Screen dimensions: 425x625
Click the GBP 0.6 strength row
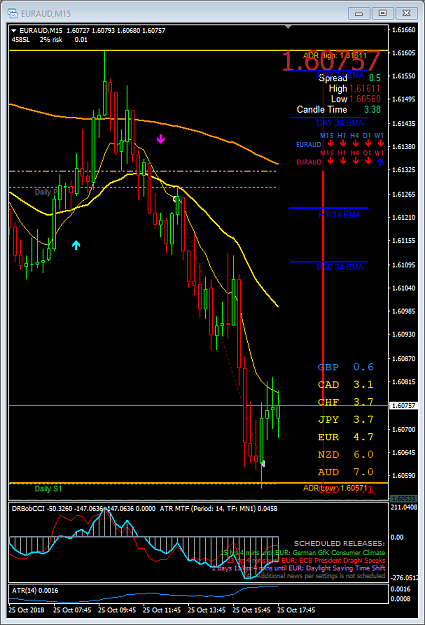[346, 367]
